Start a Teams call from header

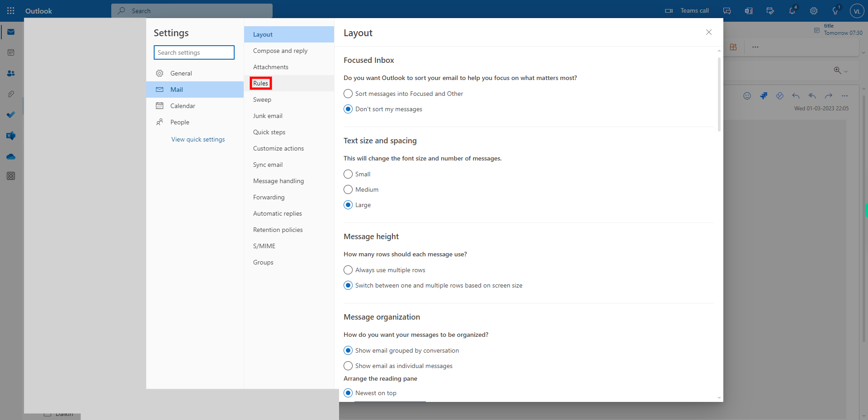(x=687, y=10)
